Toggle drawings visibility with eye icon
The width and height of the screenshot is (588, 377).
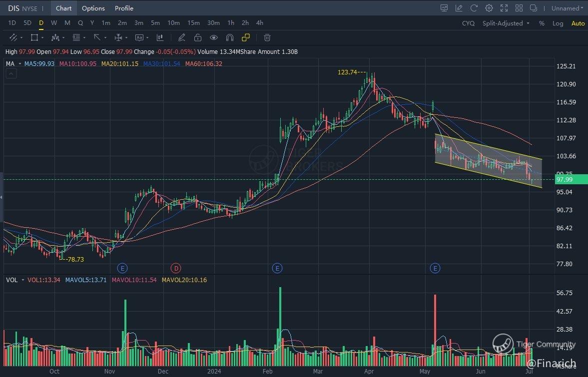[x=214, y=37]
